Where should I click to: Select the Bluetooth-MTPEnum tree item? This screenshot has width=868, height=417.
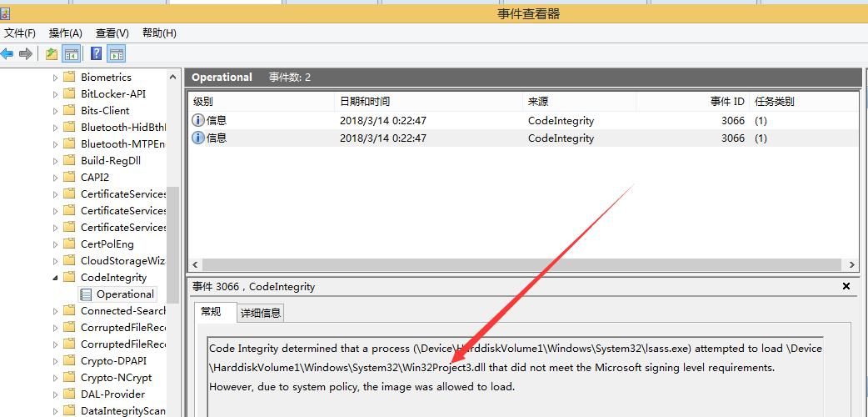point(123,143)
